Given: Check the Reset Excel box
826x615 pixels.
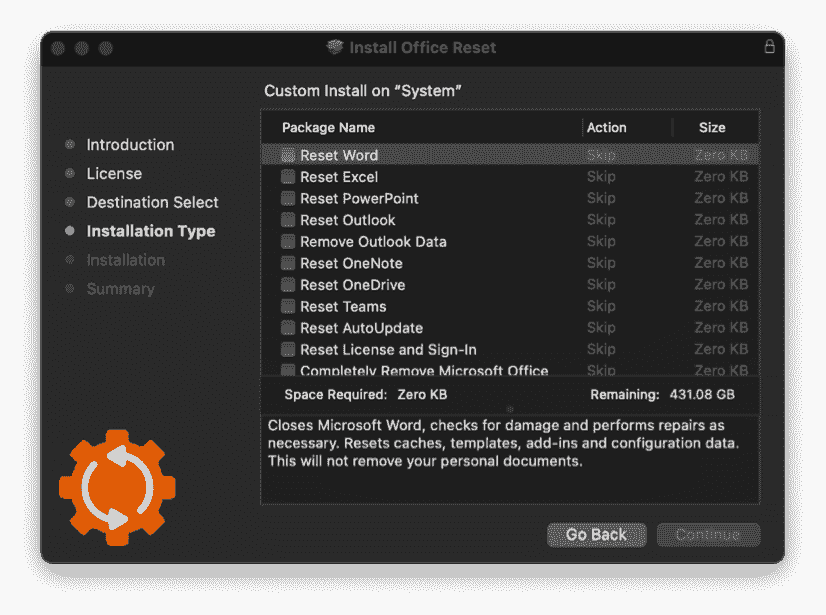Looking at the screenshot, I should coord(286,176).
